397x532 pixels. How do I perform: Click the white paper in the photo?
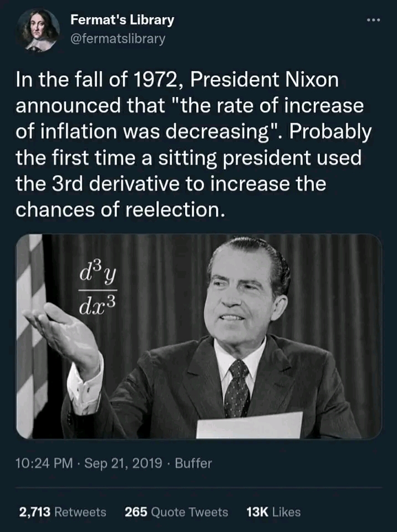pyautogui.click(x=250, y=426)
